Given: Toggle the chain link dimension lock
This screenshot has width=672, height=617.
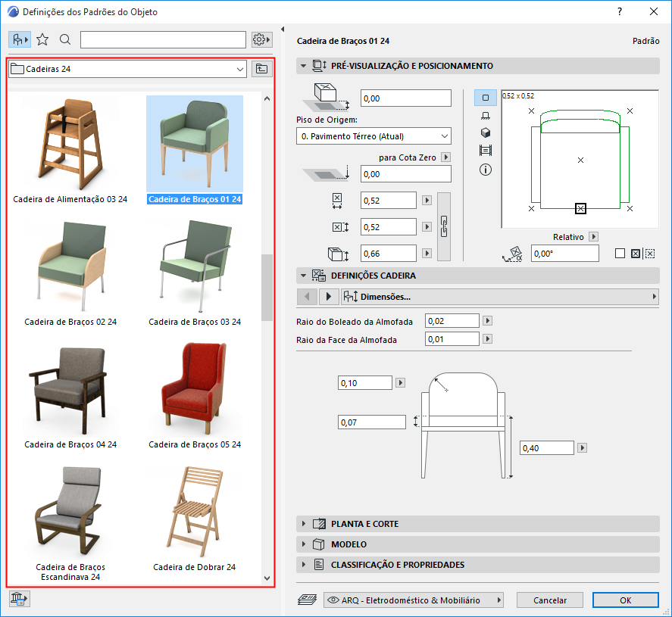Looking at the screenshot, I should [x=445, y=226].
